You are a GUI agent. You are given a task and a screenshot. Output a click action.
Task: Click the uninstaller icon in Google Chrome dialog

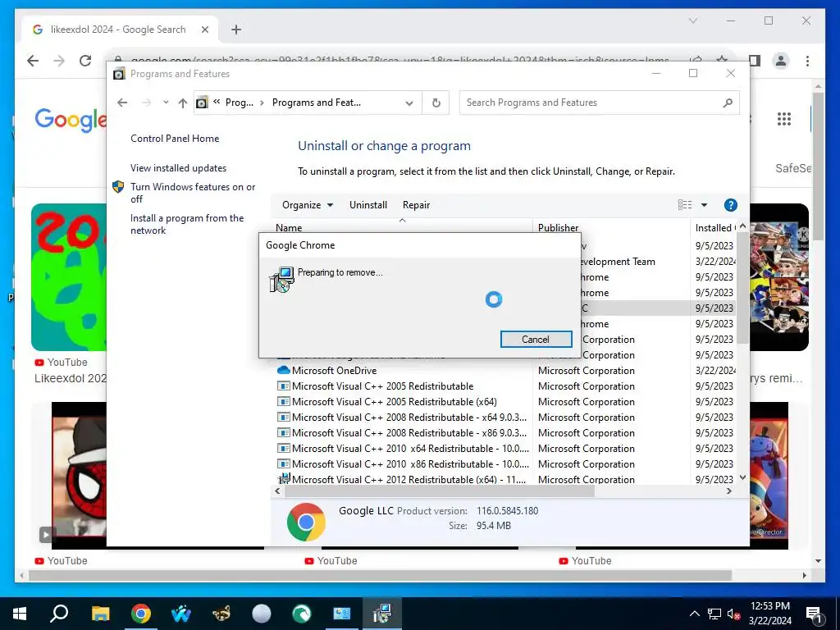click(x=282, y=279)
